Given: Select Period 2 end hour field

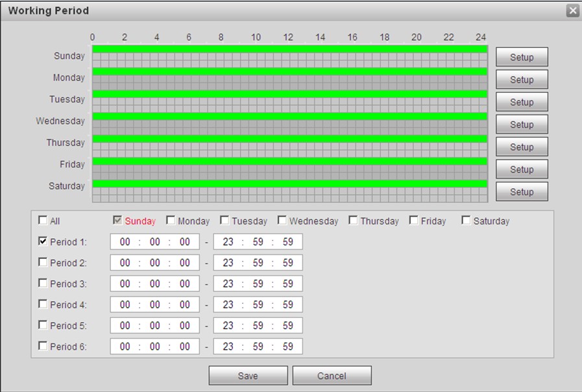Looking at the screenshot, I should pos(228,262).
